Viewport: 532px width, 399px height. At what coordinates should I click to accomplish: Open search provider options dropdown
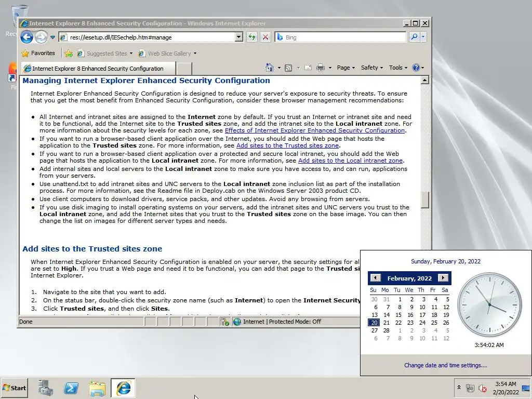[x=423, y=37]
